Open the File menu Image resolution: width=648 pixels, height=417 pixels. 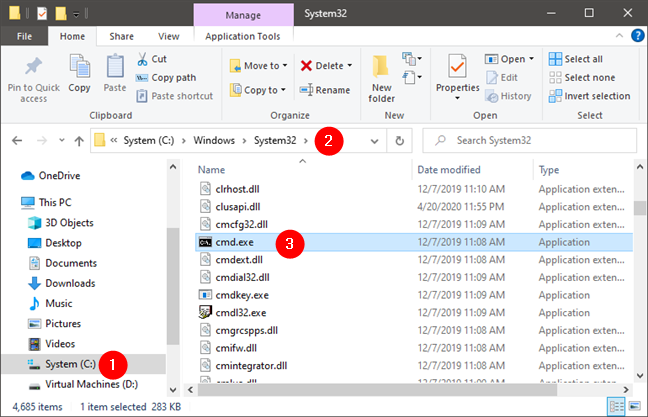24,36
